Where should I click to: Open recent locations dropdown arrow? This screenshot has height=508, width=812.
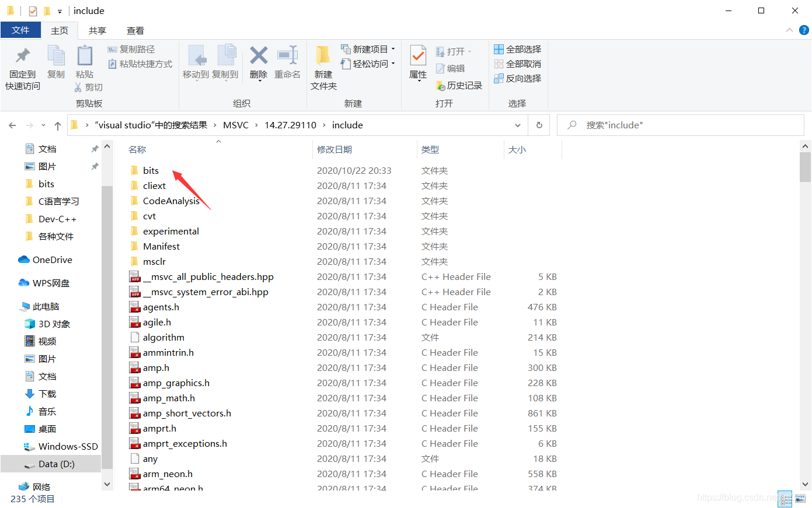44,125
